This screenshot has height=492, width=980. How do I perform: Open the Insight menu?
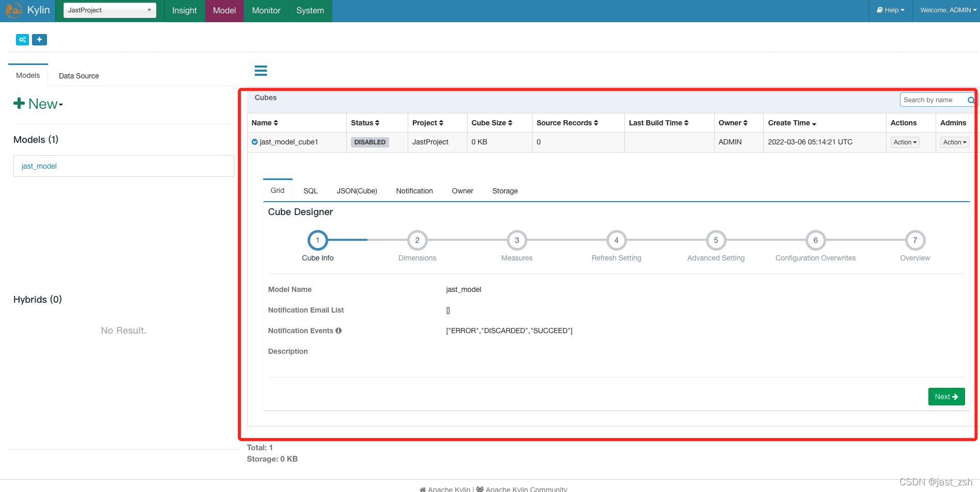[184, 10]
